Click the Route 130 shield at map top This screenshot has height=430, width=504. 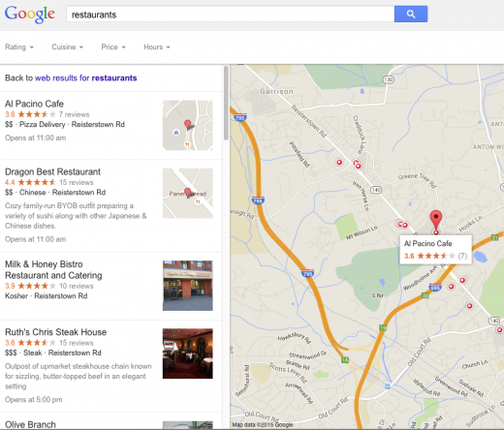388,79
